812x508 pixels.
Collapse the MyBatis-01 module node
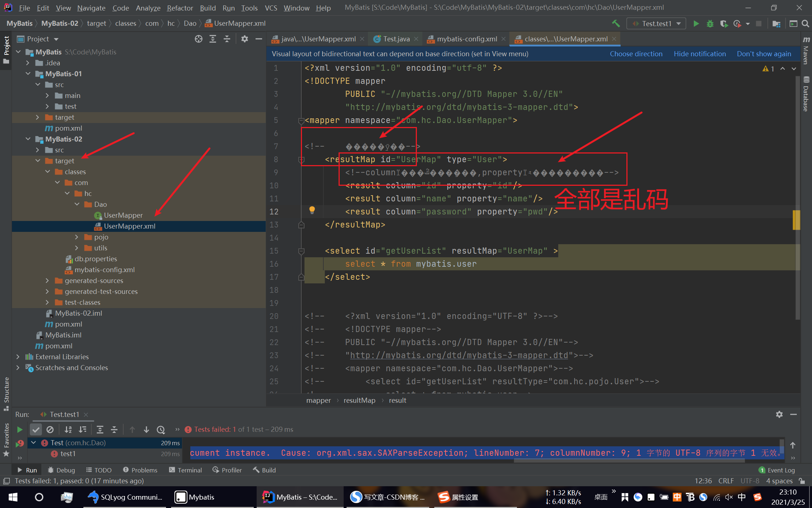point(28,74)
